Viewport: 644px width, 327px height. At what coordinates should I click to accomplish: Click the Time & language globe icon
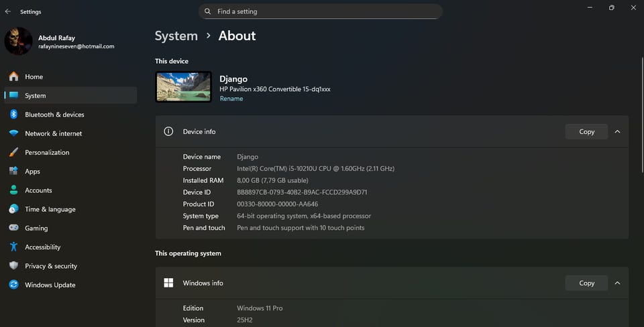tap(13, 209)
